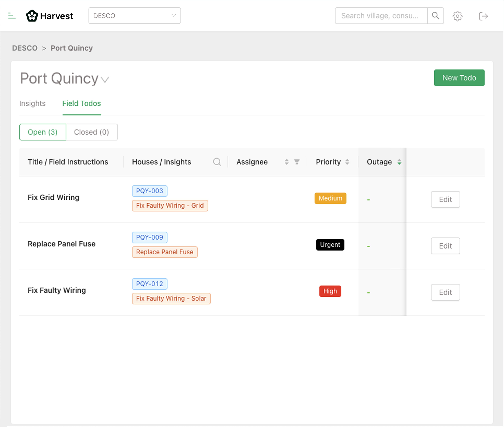Select the Field Todos tab
Viewport: 504px width, 427px height.
[x=82, y=103]
